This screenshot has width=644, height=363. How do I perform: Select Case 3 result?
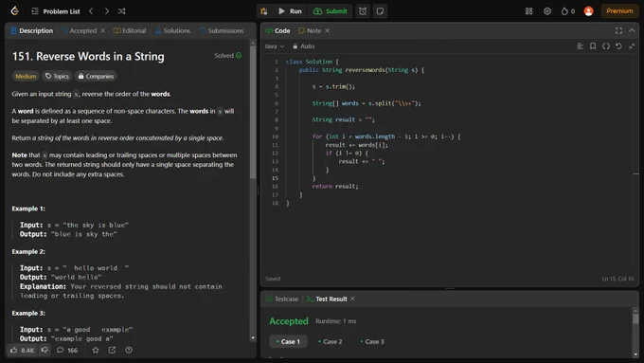372,341
